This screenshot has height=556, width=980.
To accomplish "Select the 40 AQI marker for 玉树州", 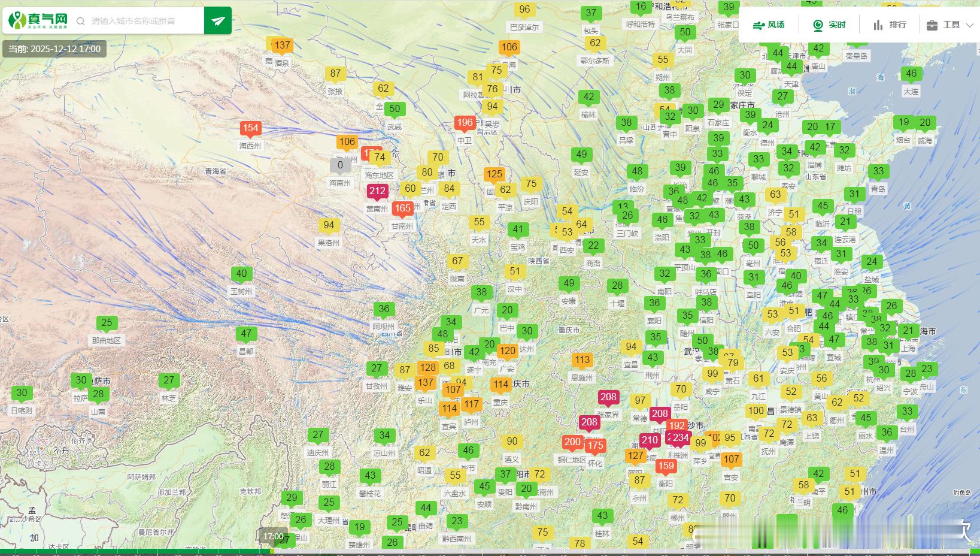I will 241,274.
